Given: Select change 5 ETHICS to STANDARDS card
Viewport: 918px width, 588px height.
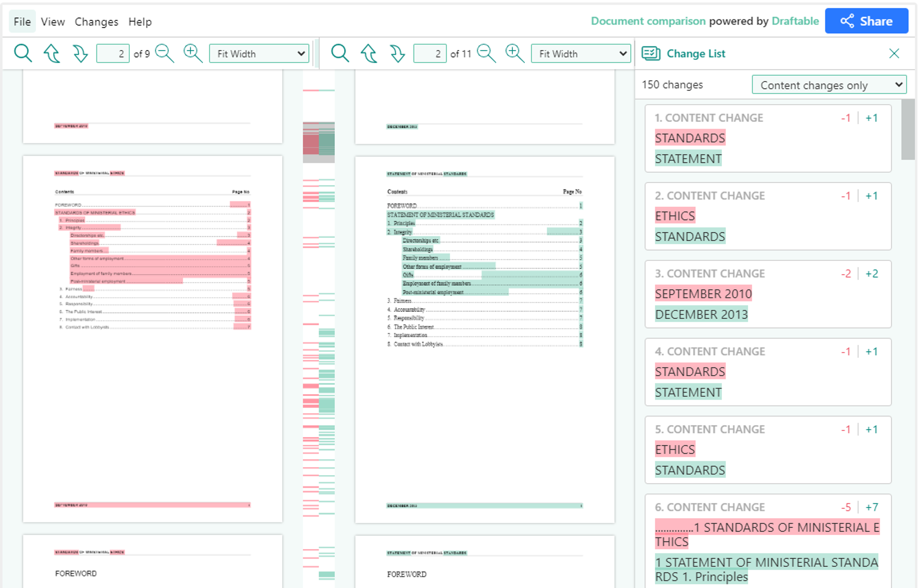Looking at the screenshot, I should point(768,450).
